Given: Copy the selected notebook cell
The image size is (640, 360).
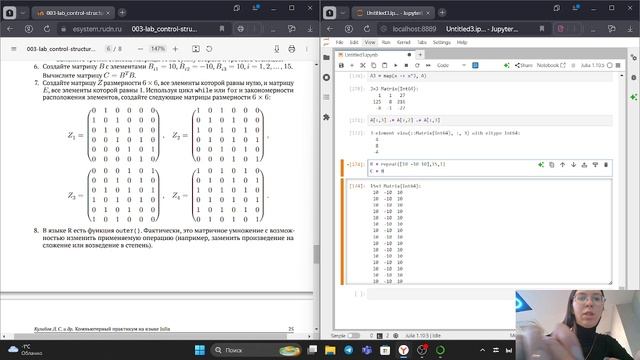Looking at the screenshot, I should [373, 65].
